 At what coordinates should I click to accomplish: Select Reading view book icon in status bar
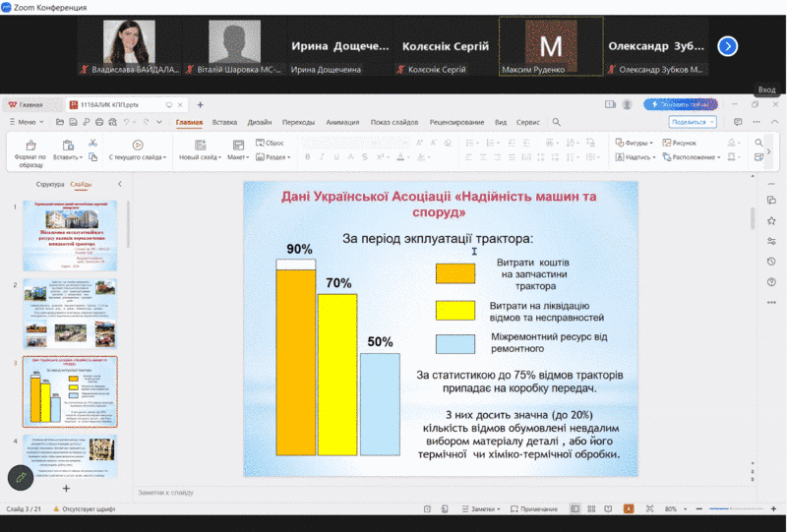pos(608,509)
